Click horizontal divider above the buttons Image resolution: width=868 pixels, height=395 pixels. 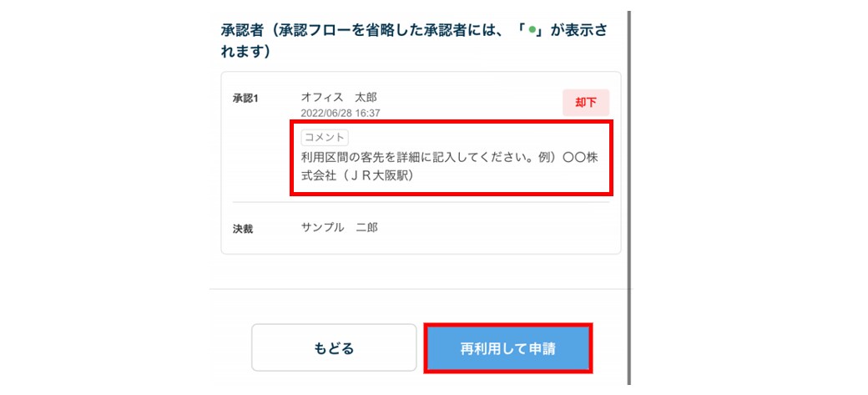pyautogui.click(x=421, y=289)
